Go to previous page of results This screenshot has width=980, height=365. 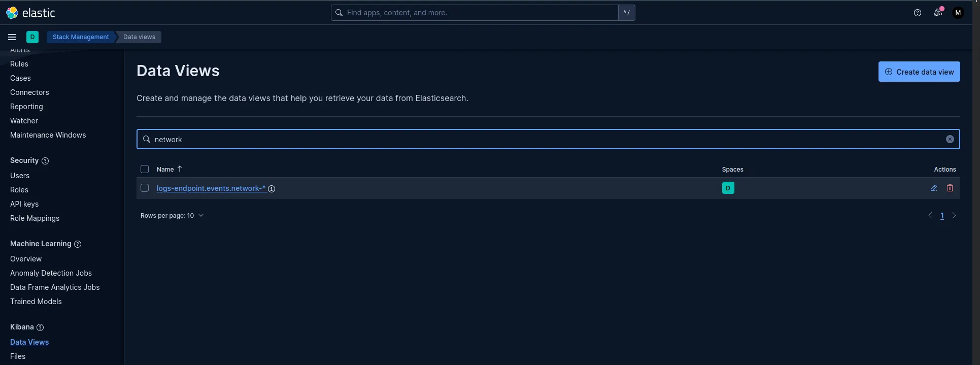coord(930,216)
